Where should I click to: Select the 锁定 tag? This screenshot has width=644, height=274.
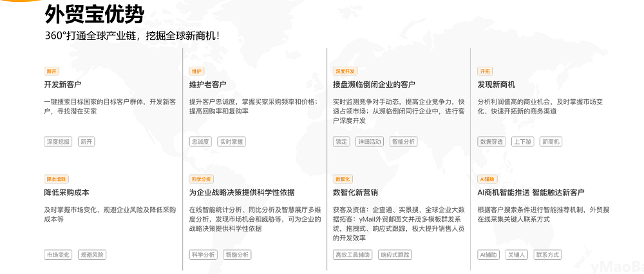(341, 142)
